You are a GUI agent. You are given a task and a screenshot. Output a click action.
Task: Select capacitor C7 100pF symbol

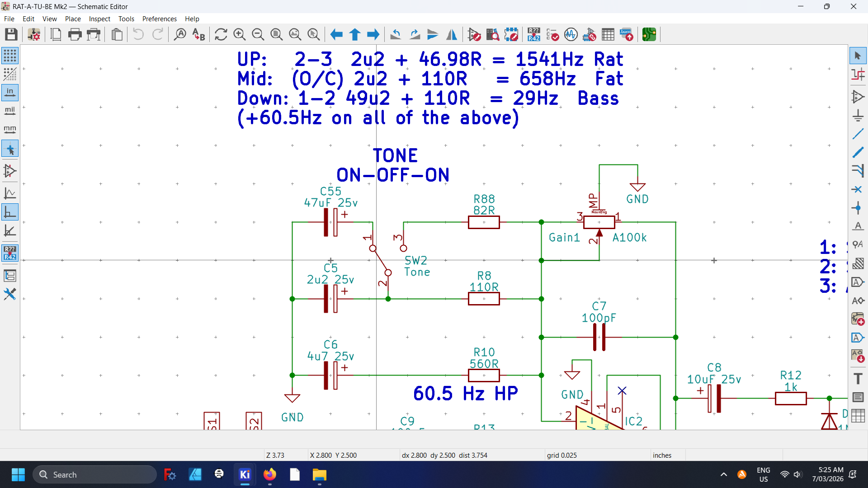[x=599, y=337]
